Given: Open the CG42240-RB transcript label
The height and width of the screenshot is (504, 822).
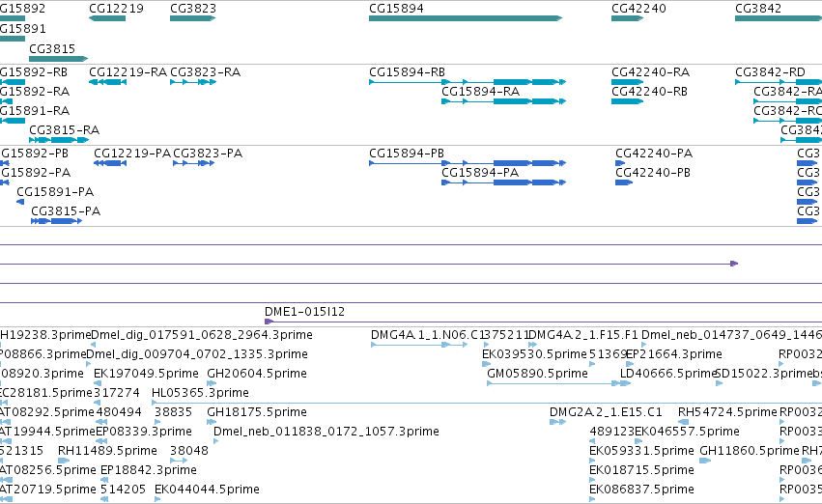Looking at the screenshot, I should [649, 92].
